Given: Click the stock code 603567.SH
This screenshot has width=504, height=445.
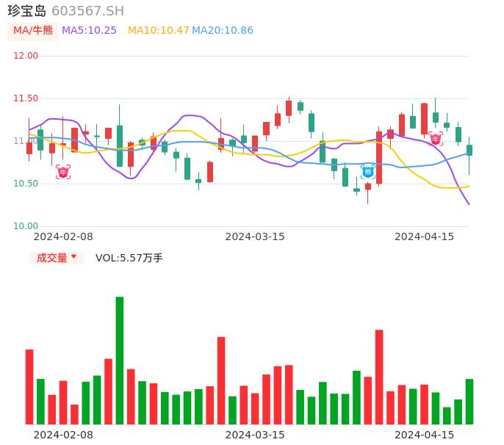Looking at the screenshot, I should (87, 11).
